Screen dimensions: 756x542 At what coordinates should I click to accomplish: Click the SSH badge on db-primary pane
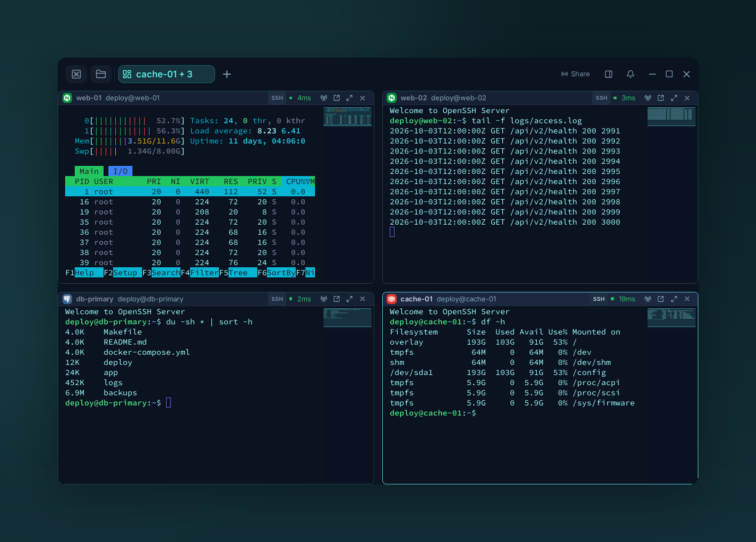277,299
